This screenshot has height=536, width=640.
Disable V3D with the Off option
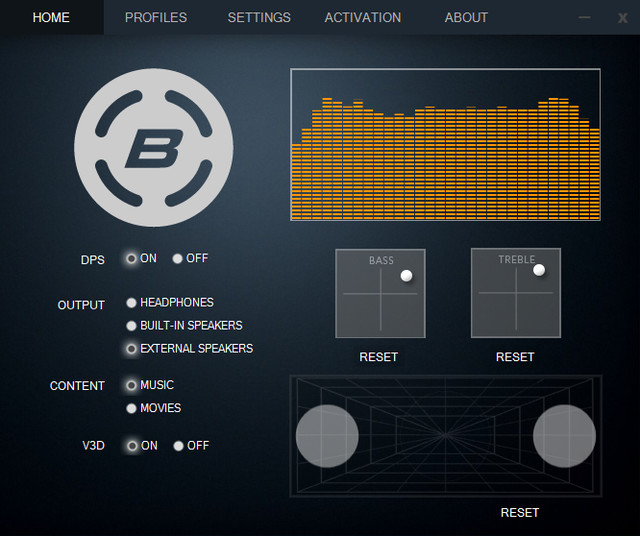tap(178, 446)
